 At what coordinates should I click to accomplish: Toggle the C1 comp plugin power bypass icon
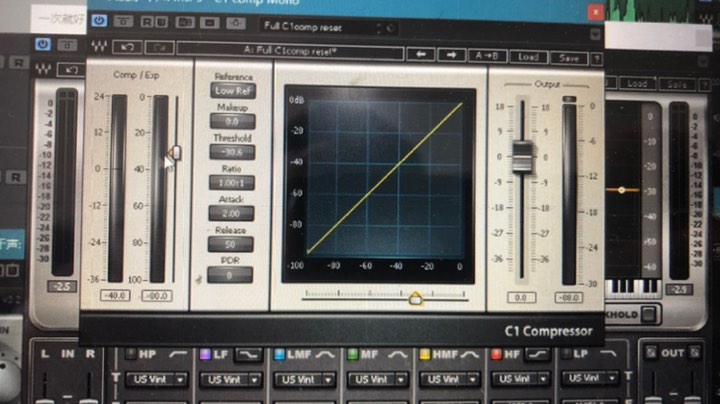99,21
